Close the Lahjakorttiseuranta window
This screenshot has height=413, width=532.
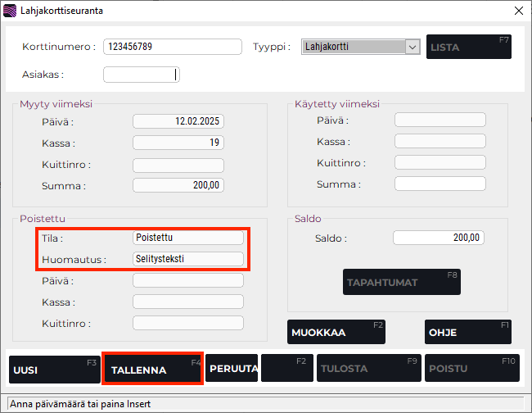(516, 11)
